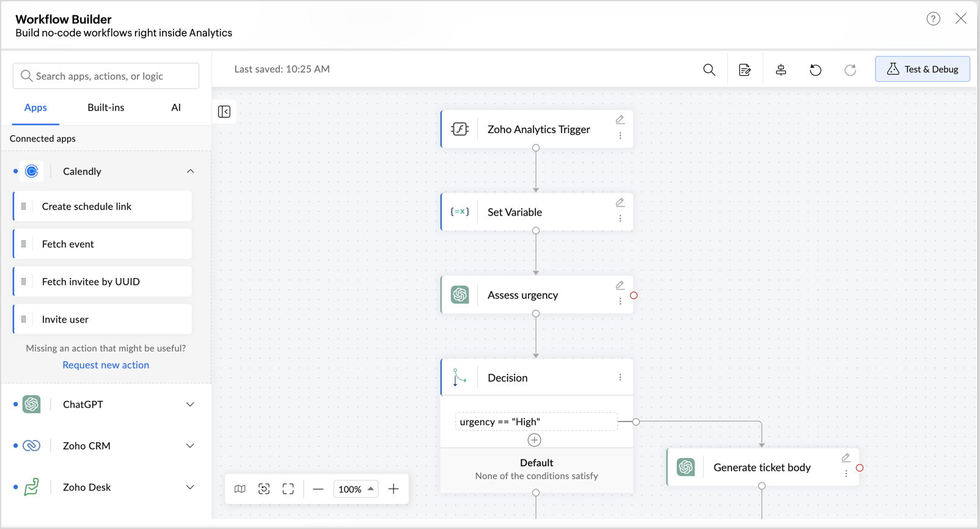Click drag handle of Invite user
This screenshot has height=529, width=980.
point(24,319)
